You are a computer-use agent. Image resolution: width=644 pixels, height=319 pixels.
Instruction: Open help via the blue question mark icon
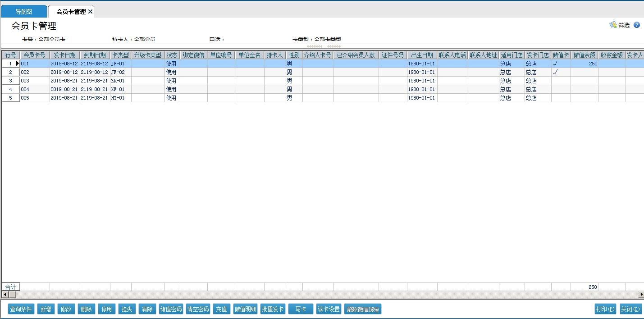[x=636, y=25]
